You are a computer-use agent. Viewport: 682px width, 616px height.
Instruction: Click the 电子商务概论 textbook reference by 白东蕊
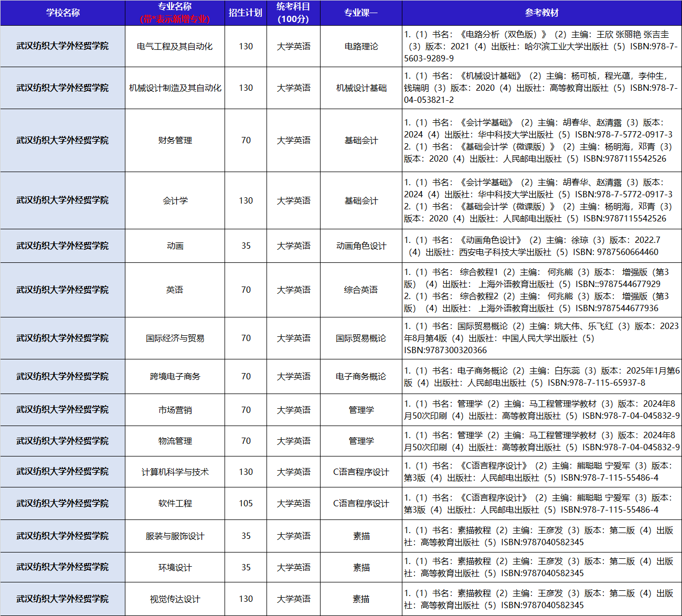pos(542,377)
